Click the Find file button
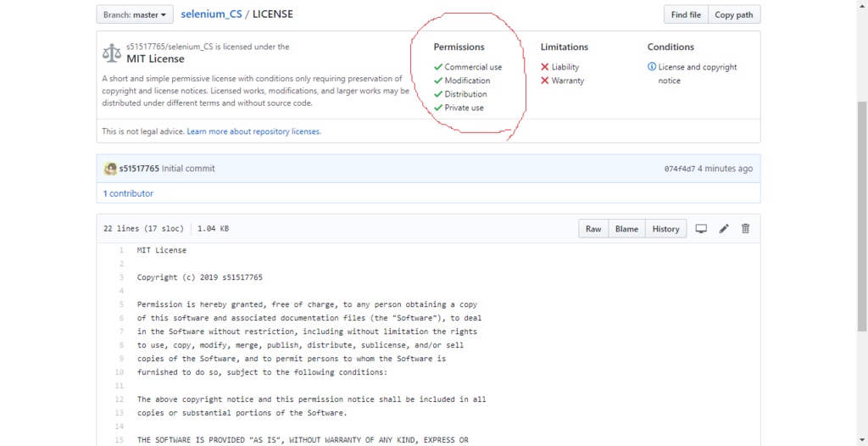 tap(686, 15)
